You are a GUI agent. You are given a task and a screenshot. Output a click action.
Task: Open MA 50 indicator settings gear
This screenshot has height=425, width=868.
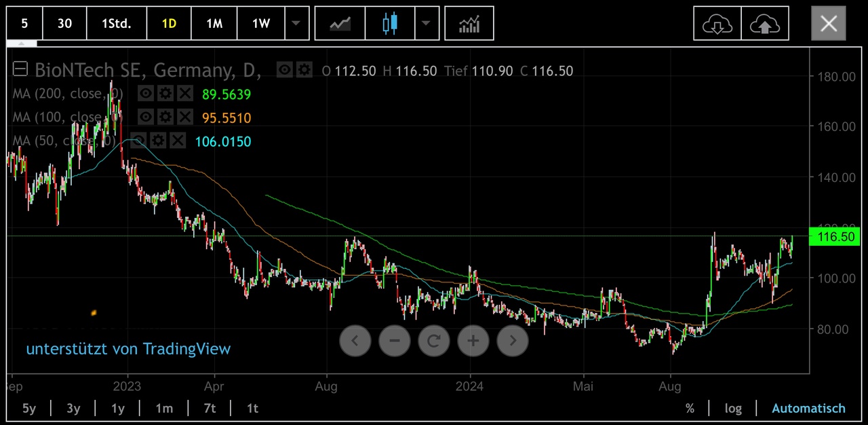[x=157, y=141]
